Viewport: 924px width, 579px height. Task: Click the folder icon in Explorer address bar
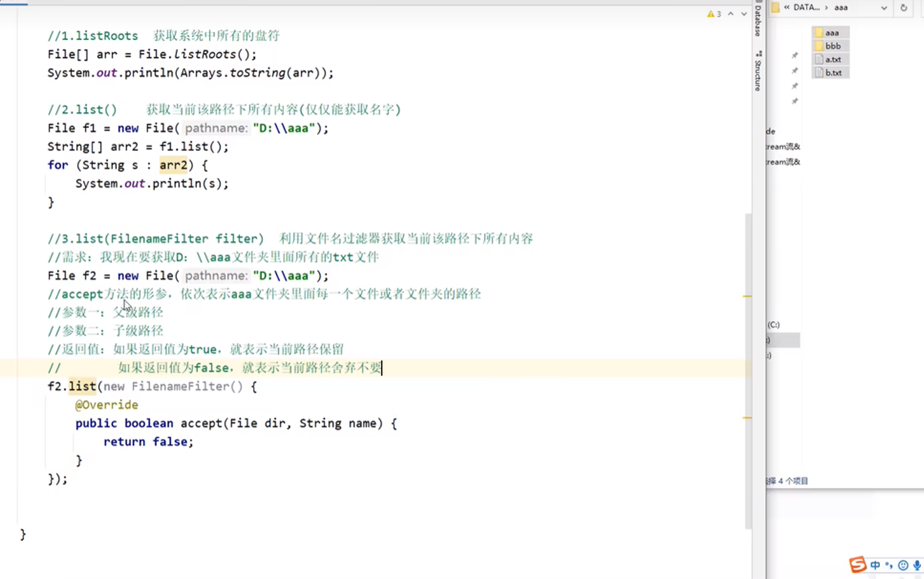point(775,7)
